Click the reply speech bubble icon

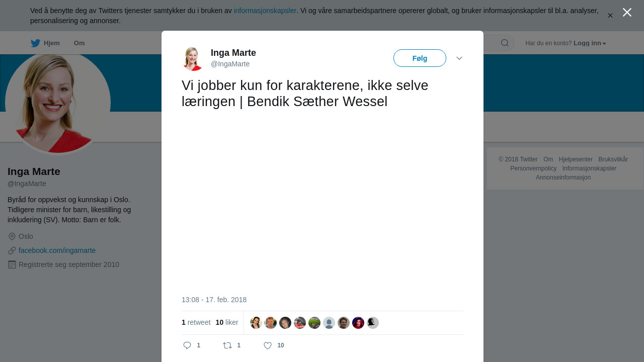tap(187, 345)
